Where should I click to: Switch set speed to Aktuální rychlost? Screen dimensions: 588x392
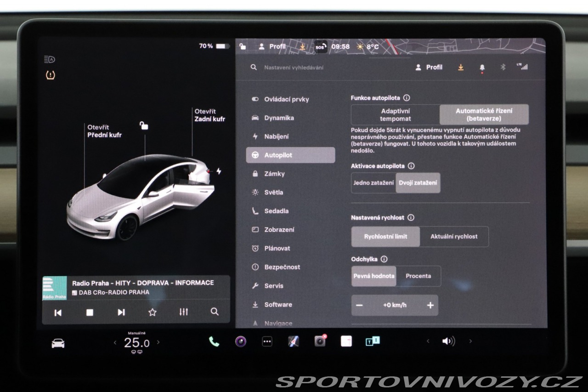click(453, 237)
